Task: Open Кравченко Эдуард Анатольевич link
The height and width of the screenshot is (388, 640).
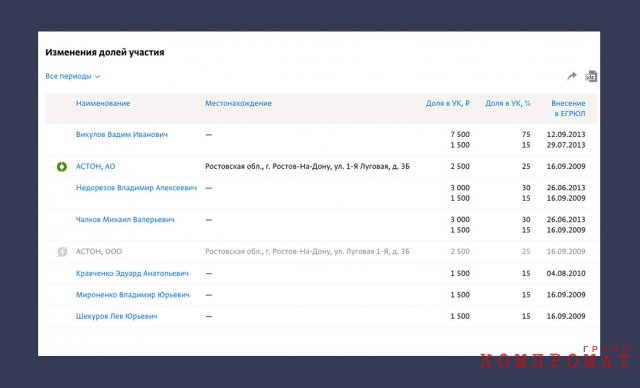Action: (132, 273)
